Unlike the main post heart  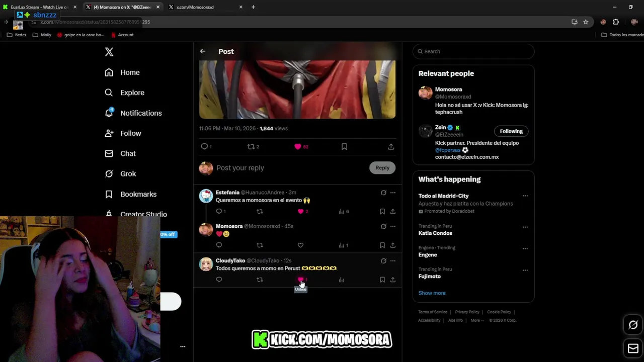click(x=297, y=146)
